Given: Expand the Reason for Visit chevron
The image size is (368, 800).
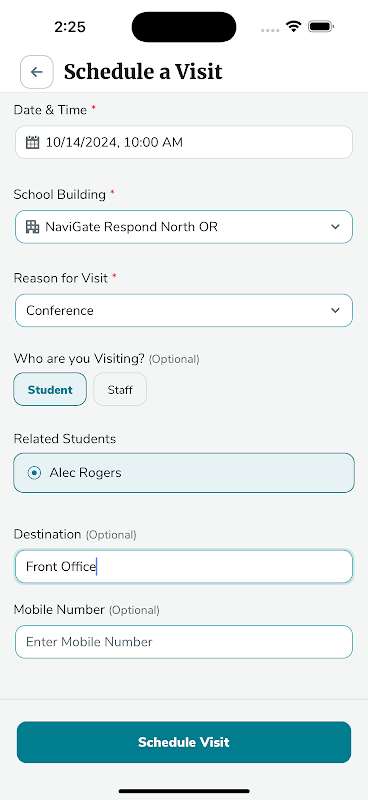Looking at the screenshot, I should [335, 310].
